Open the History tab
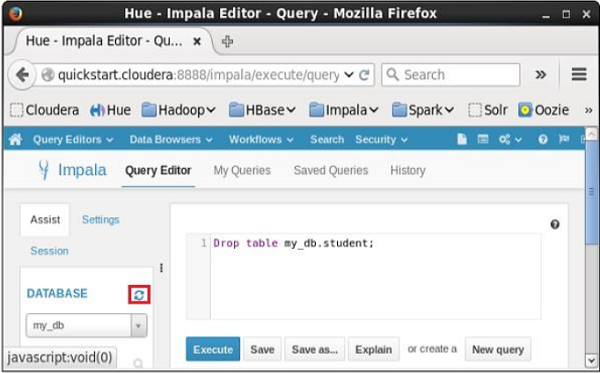Viewport: 600px width, 373px height. pos(408,170)
